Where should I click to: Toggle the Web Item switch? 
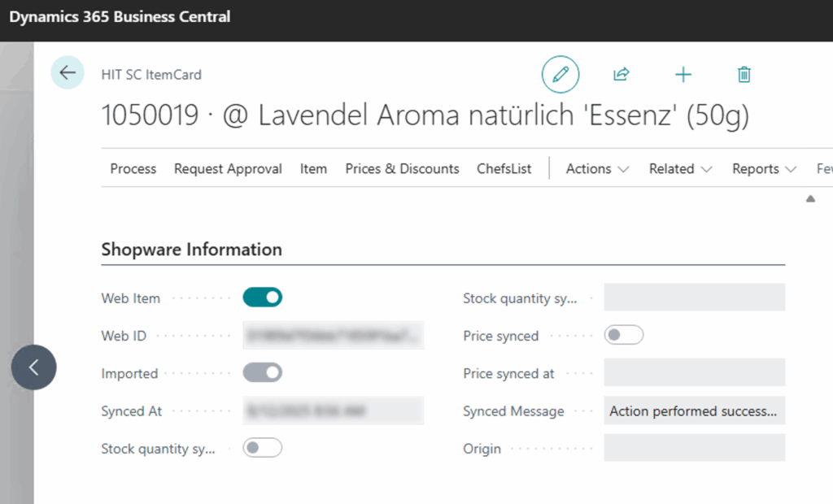point(263,298)
